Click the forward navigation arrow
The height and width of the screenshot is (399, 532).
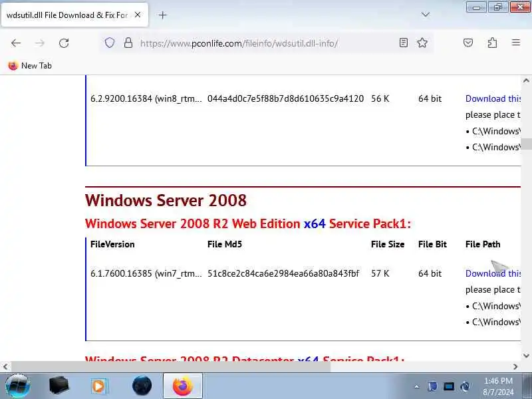[40, 43]
